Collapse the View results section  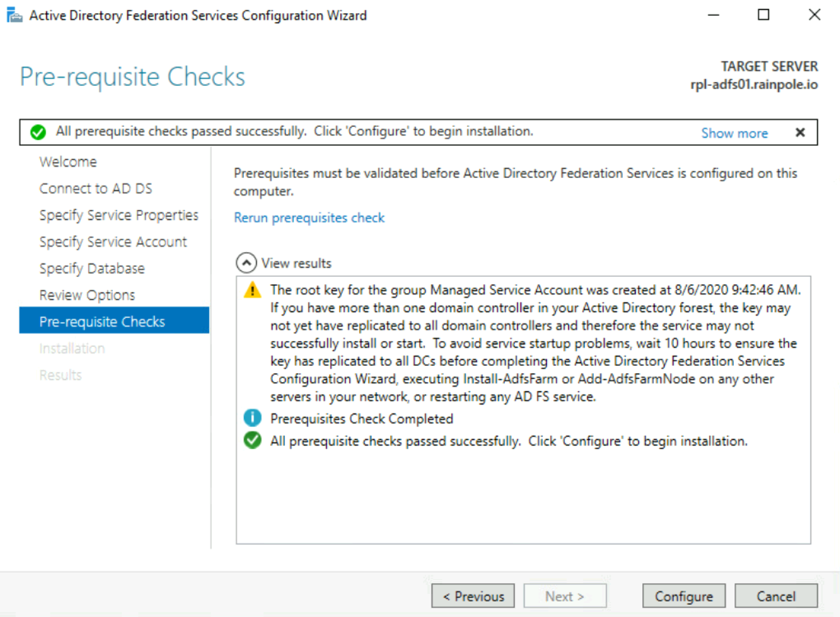coord(246,263)
